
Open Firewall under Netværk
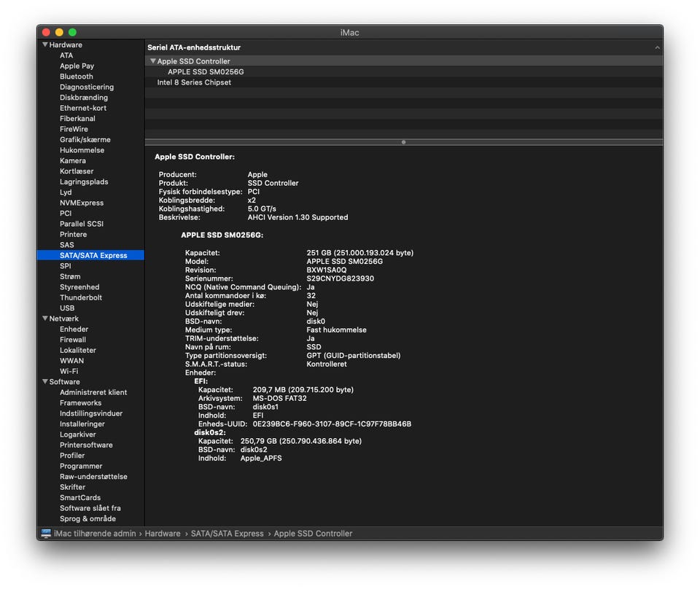click(73, 340)
